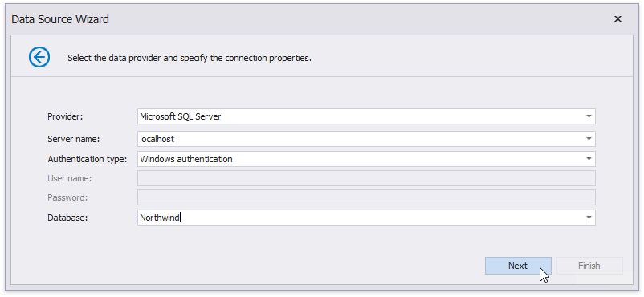
Task: Click the Authentication type label
Action: pos(87,159)
